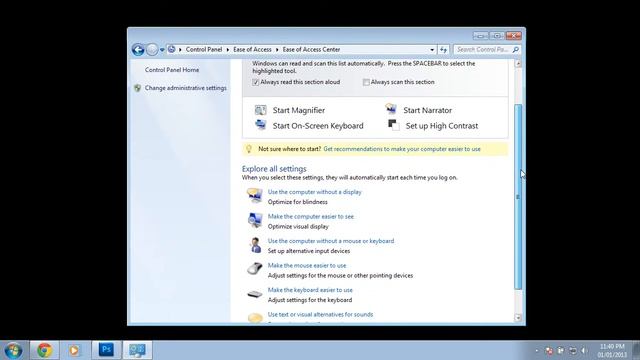Click Start On-Screen Keyboard text

[318, 126]
